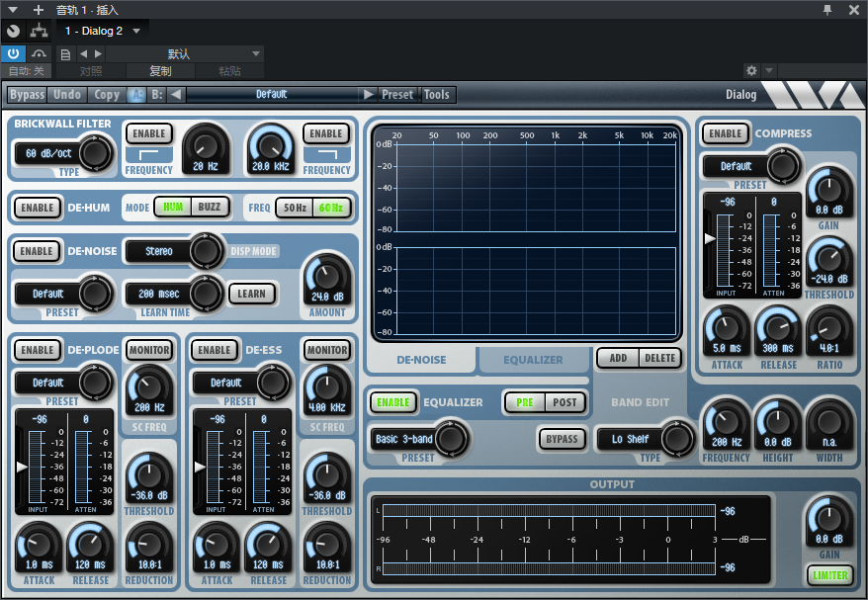Viewport: 868px width, 600px height.
Task: Open the Basic 3-band equalizer preset selector
Action: pyautogui.click(x=419, y=439)
